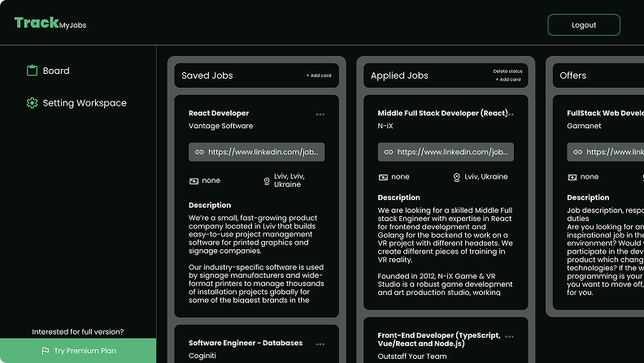Screen dimensions: 644x363
Task: Go to Setting Workspace in sidebar
Action: click(84, 103)
